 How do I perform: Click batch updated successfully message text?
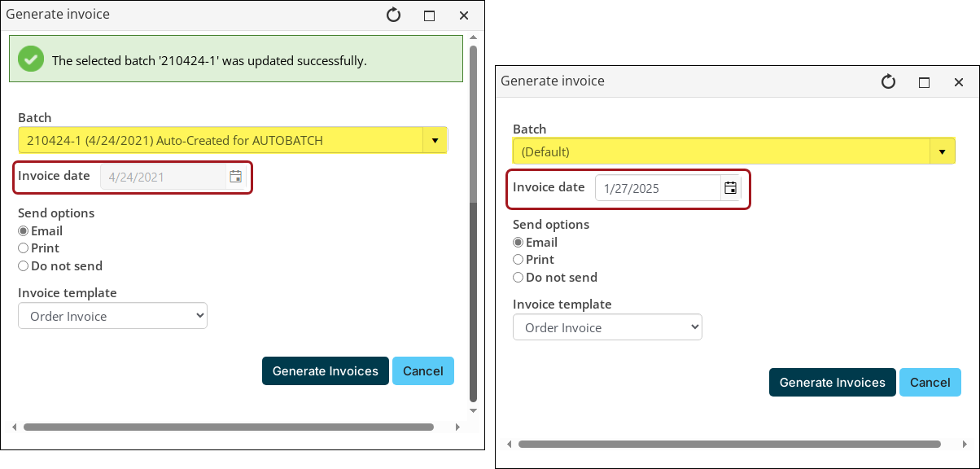click(x=209, y=60)
